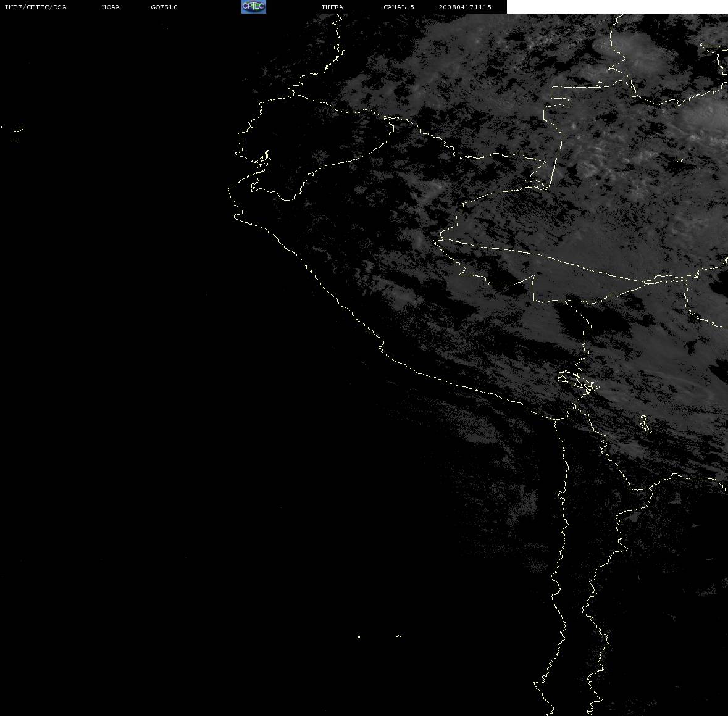Image resolution: width=728 pixels, height=716 pixels.
Task: Click the Puná island in Gulf of Guayaquil
Action: click(x=262, y=160)
